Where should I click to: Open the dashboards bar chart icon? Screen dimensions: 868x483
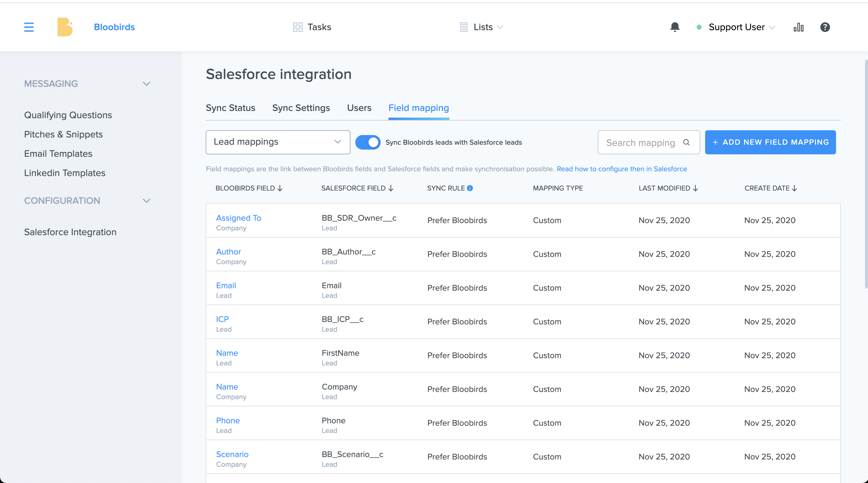[799, 27]
